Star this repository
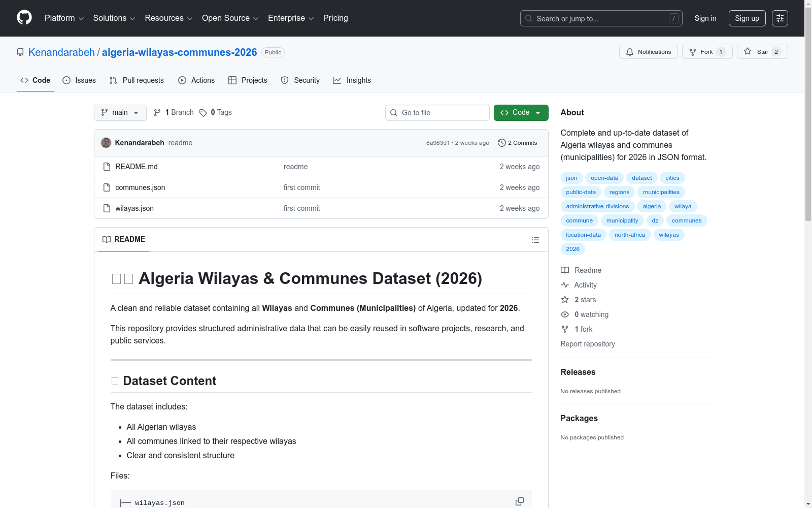This screenshot has height=508, width=812. [762, 52]
